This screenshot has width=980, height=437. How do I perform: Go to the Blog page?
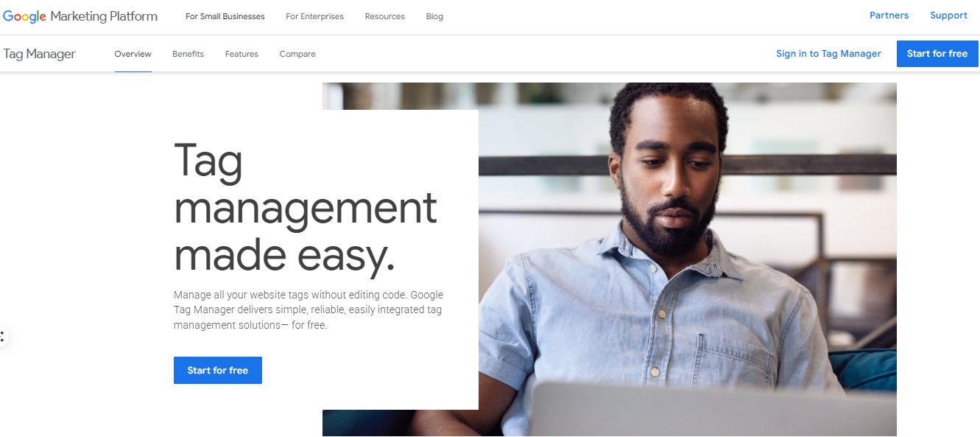434,16
